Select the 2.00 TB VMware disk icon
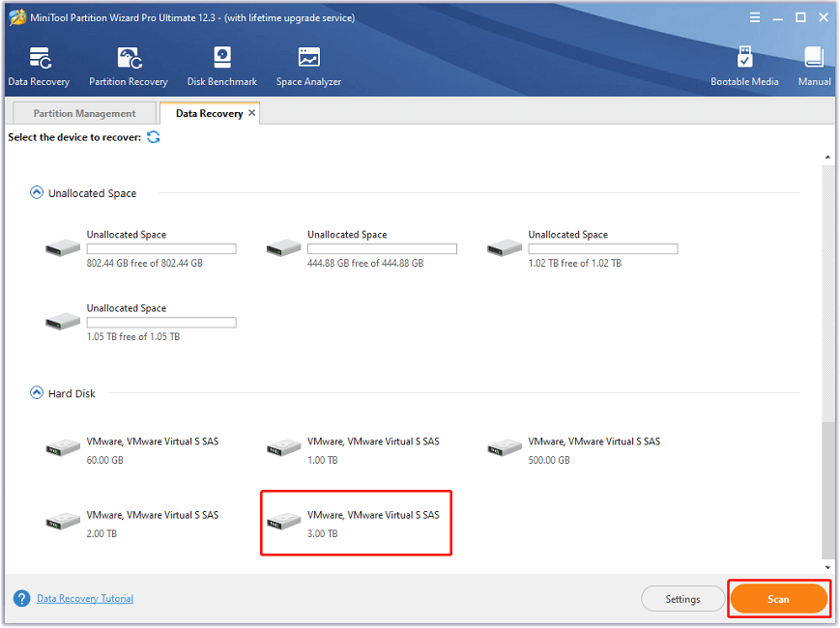 [63, 521]
